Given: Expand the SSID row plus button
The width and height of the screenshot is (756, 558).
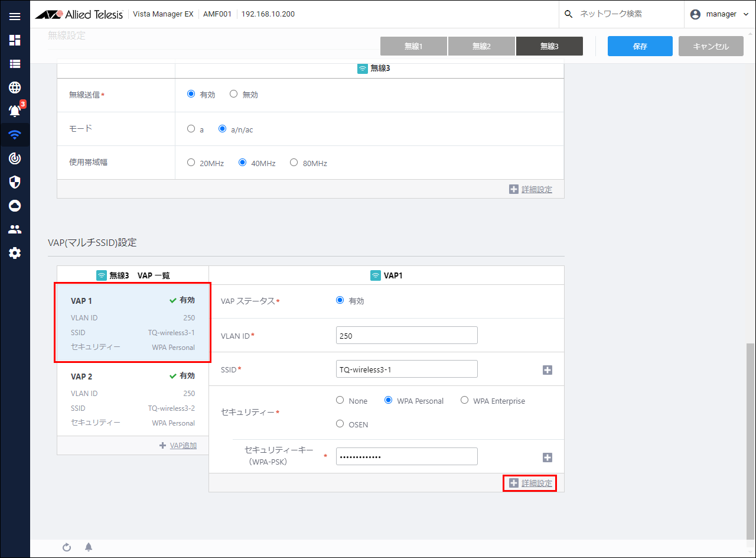Looking at the screenshot, I should pyautogui.click(x=547, y=370).
